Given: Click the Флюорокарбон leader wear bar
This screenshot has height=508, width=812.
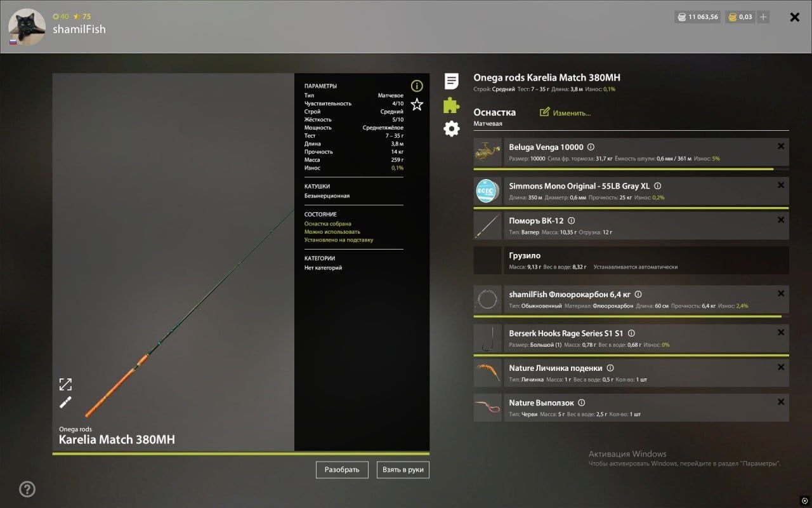Looking at the screenshot, I should (631, 316).
